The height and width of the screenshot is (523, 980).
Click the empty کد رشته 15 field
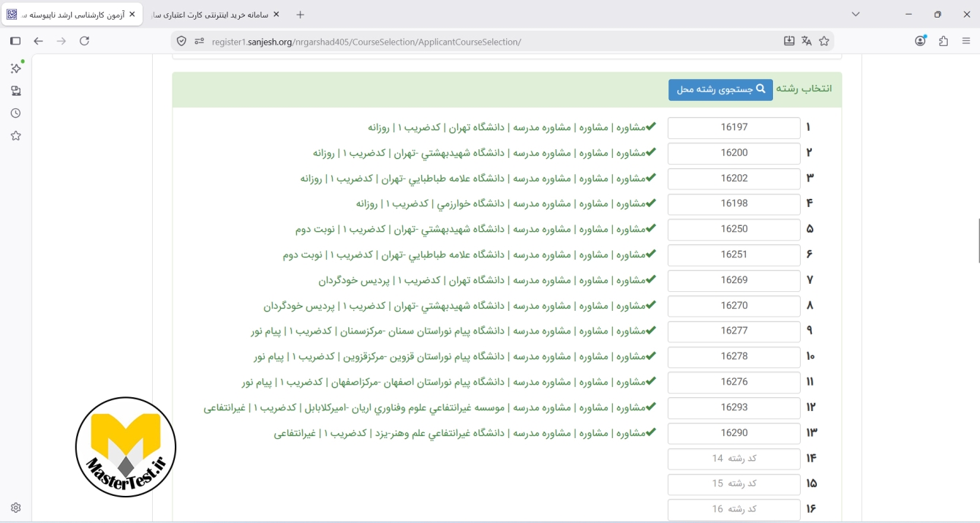coord(734,484)
